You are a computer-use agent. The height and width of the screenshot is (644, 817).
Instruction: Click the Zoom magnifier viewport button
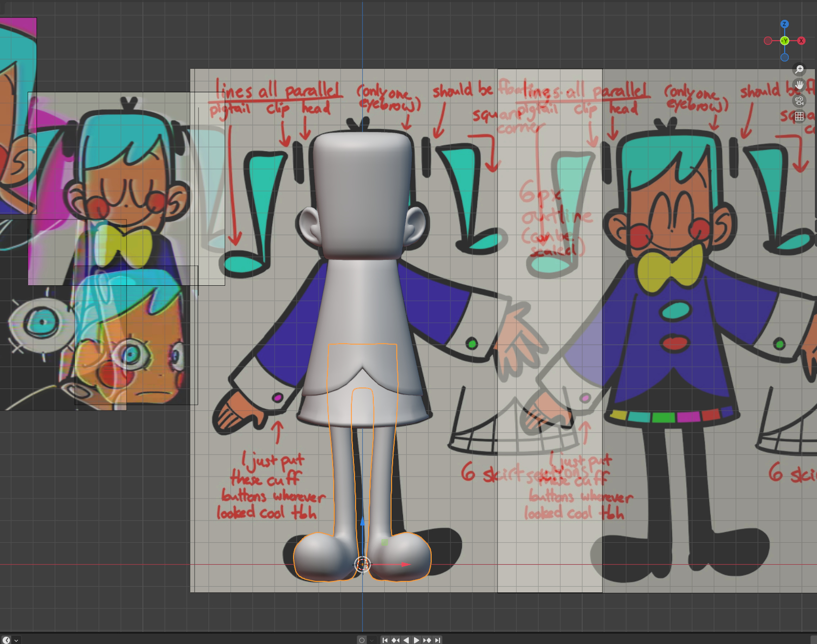click(799, 69)
